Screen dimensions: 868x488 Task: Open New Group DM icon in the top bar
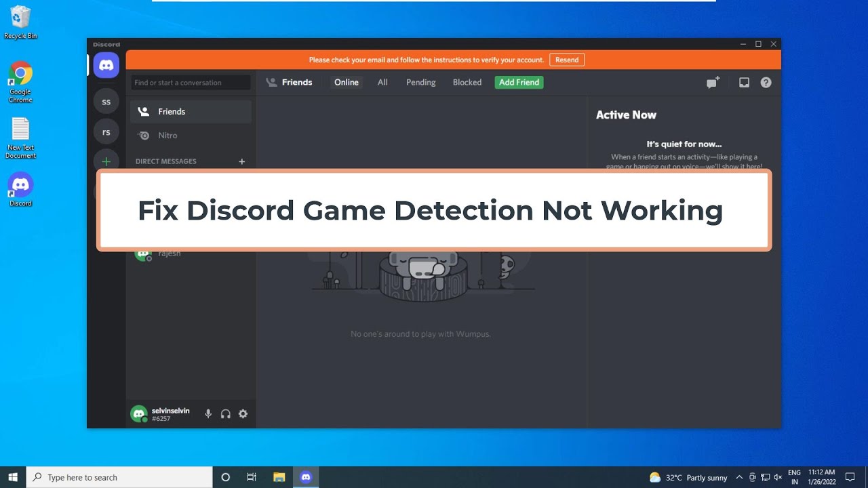pyautogui.click(x=713, y=83)
